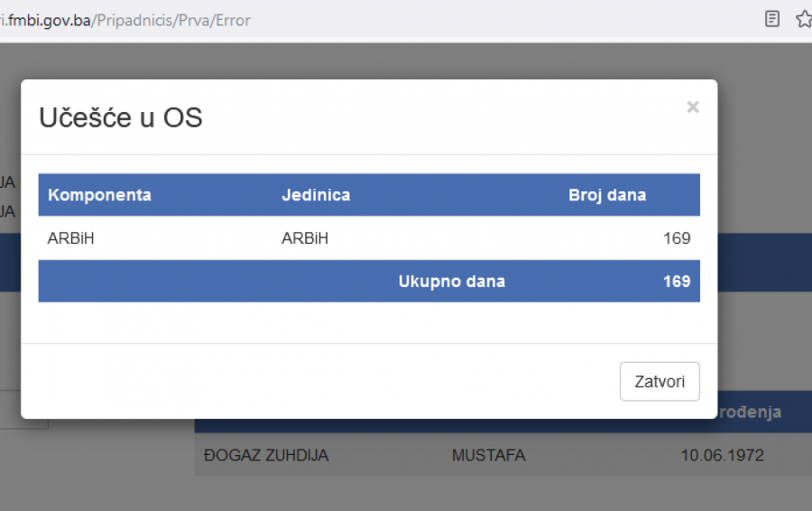
Task: Click the 169 value in the ARBiH row
Action: (x=676, y=238)
